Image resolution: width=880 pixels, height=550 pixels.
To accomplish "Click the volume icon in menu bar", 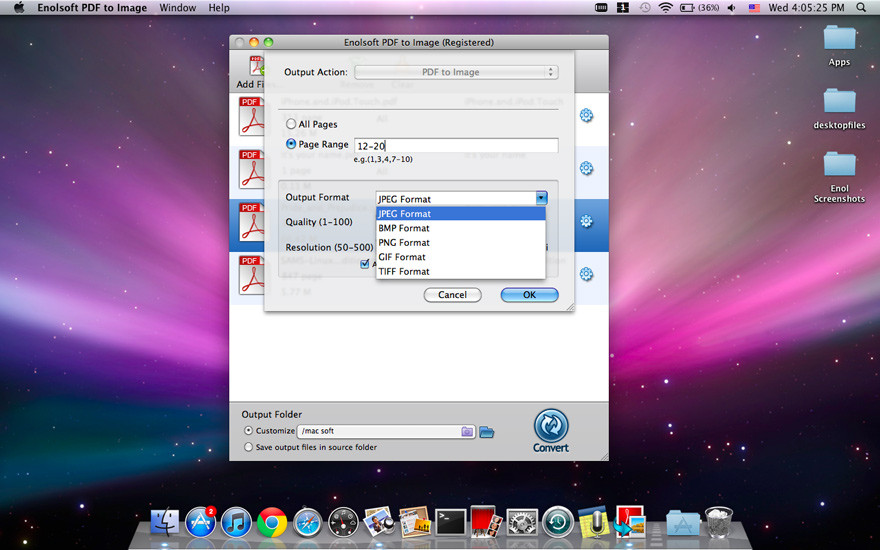I will [x=732, y=8].
